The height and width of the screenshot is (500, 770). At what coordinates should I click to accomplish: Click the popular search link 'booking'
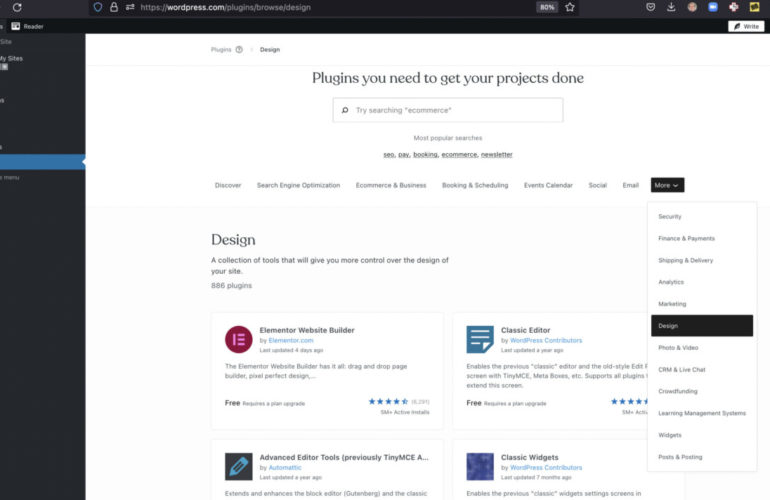pyautogui.click(x=425, y=155)
